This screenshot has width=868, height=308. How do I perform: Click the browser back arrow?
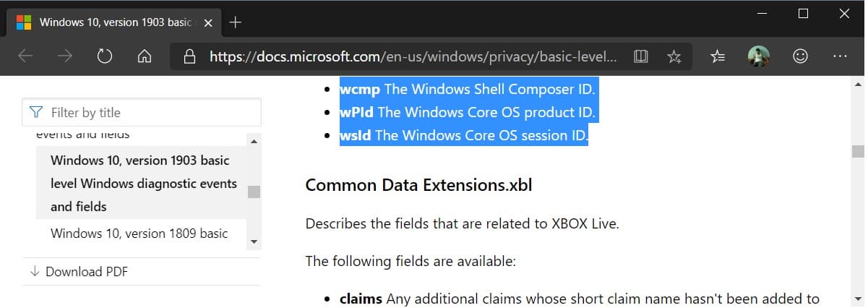[x=26, y=56]
